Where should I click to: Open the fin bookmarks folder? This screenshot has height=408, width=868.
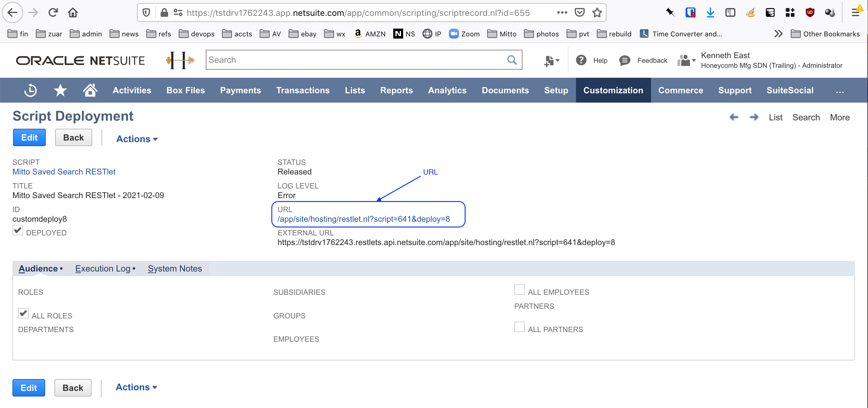[x=18, y=34]
